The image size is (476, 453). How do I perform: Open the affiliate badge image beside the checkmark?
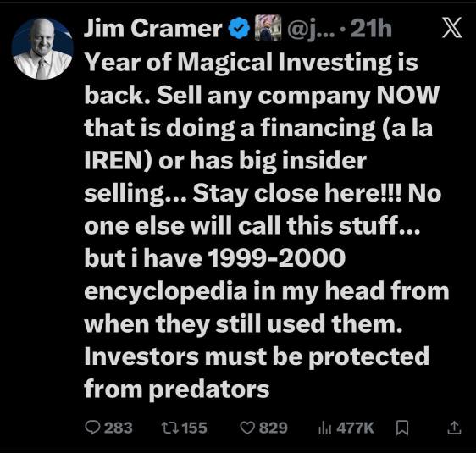[x=268, y=28]
